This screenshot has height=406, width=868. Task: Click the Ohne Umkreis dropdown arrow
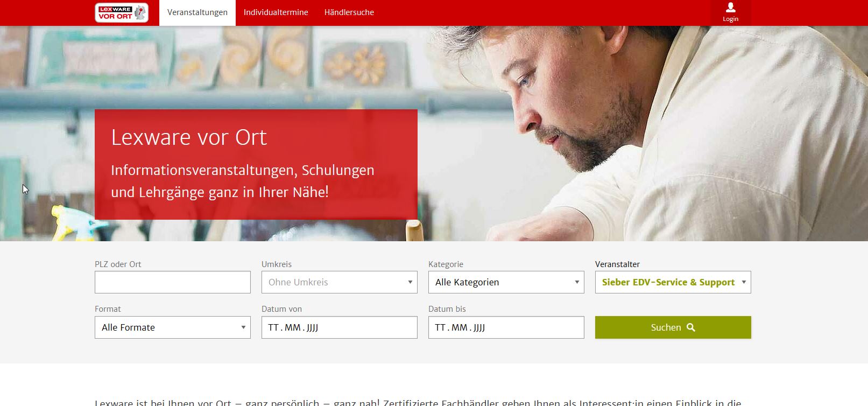(410, 282)
